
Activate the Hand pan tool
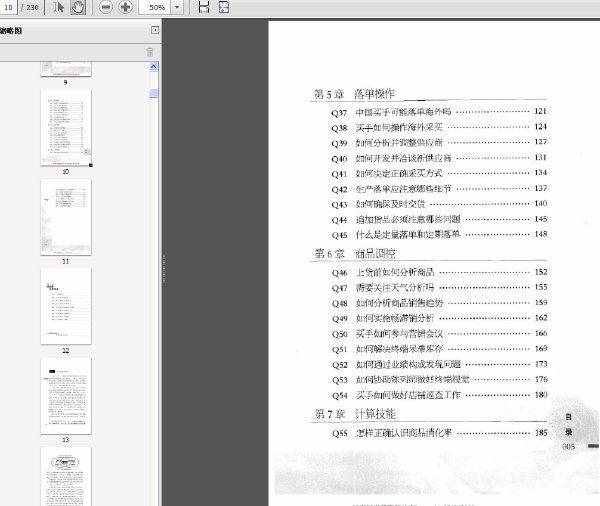78,7
